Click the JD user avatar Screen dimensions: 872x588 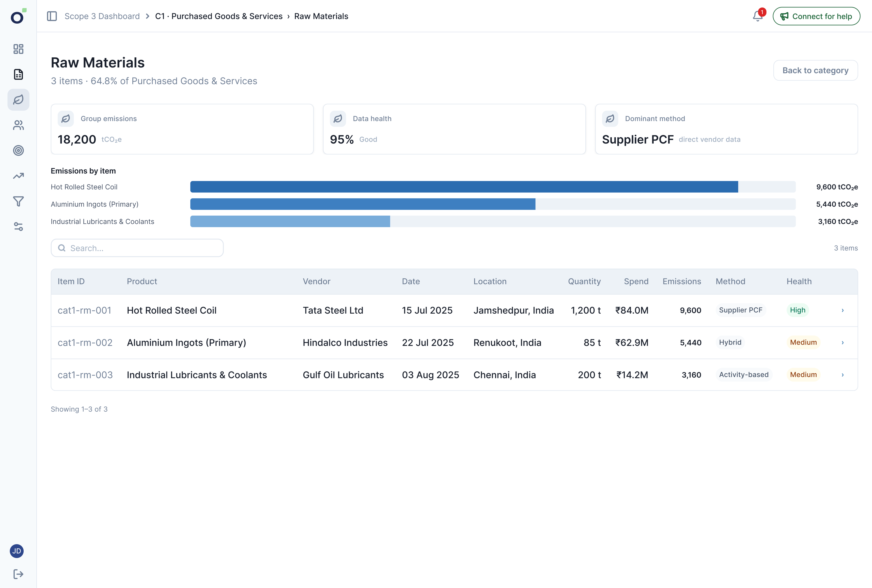(x=16, y=551)
